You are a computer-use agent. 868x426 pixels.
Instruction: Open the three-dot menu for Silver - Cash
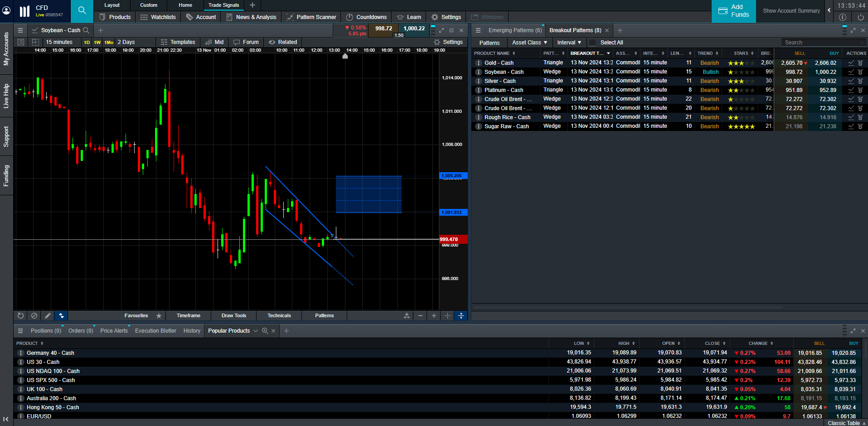(x=478, y=81)
